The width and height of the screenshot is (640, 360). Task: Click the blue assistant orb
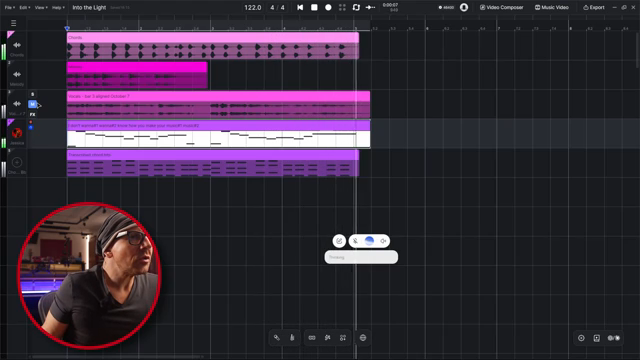(369, 241)
